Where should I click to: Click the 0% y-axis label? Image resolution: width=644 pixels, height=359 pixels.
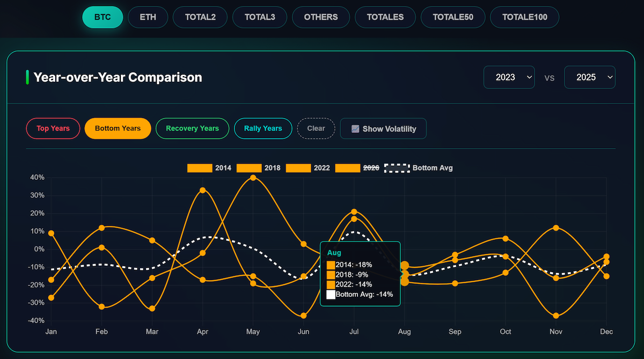point(39,249)
